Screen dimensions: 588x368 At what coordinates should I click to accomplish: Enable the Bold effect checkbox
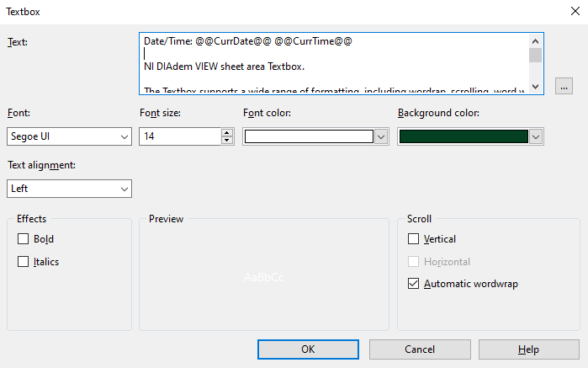tap(24, 239)
